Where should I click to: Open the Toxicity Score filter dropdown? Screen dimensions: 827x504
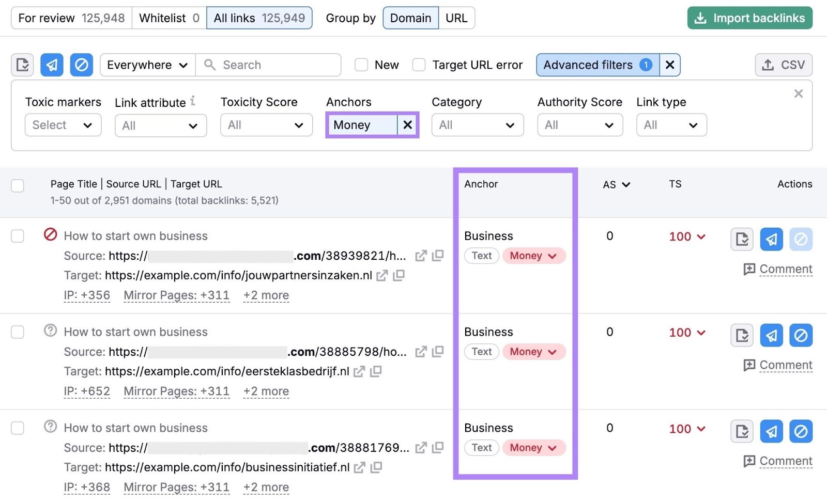[266, 124]
